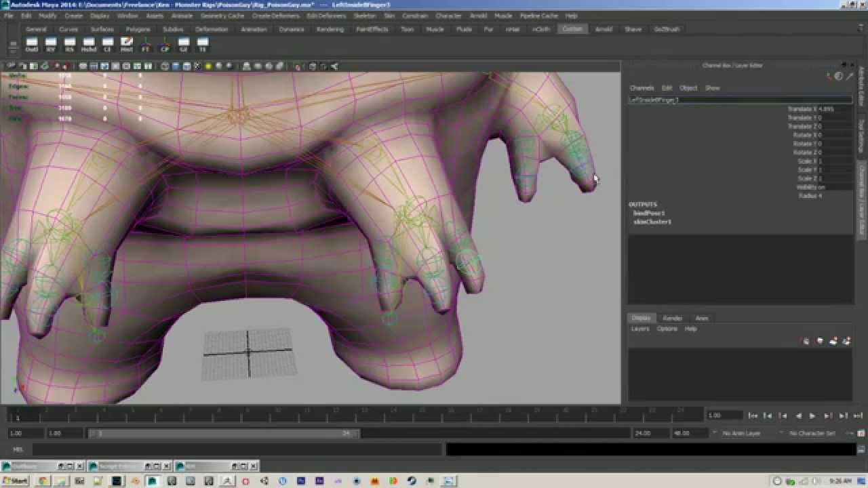Switch to the Rendering shelf tab
Viewport: 868px width, 488px height.
click(x=330, y=29)
